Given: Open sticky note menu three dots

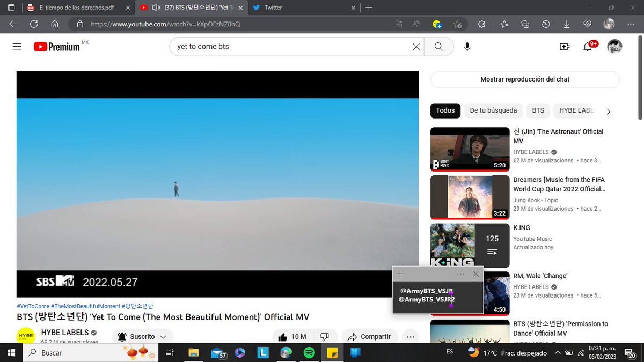Looking at the screenshot, I should 460,274.
